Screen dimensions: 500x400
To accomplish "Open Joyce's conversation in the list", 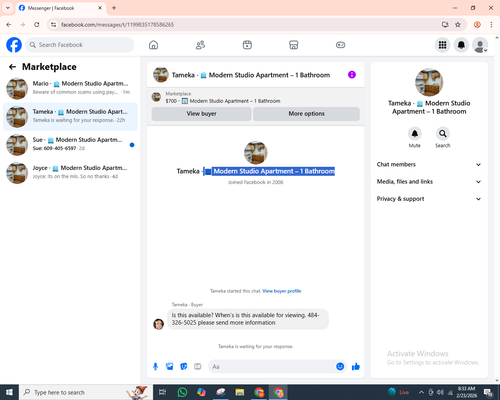I will 70,172.
